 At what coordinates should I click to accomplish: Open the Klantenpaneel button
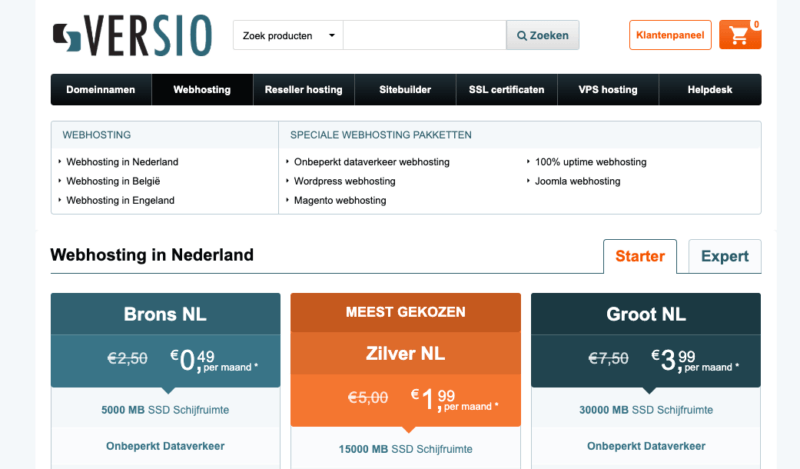click(670, 35)
